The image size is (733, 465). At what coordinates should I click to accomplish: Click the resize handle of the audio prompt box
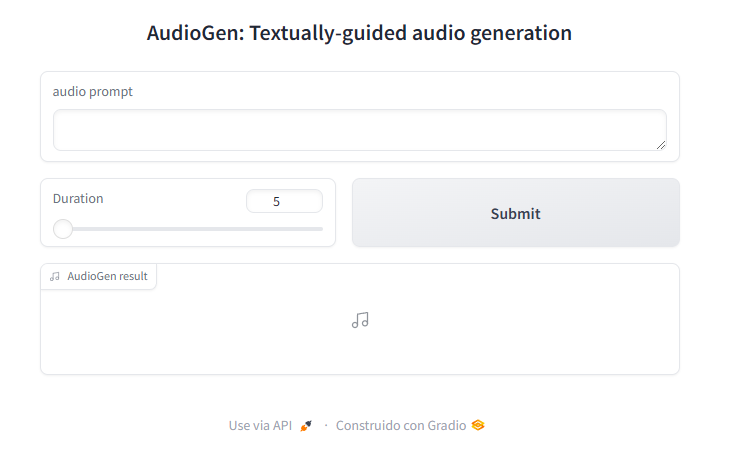tap(661, 145)
